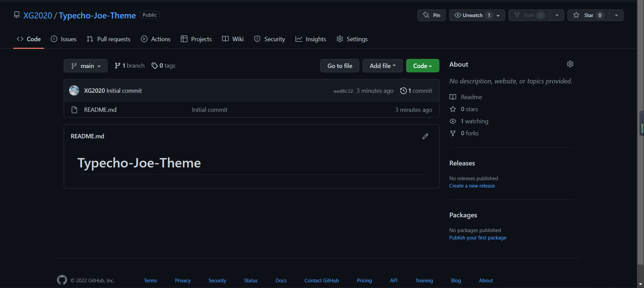Open the API footer link
The height and width of the screenshot is (288, 644).
[x=394, y=281]
